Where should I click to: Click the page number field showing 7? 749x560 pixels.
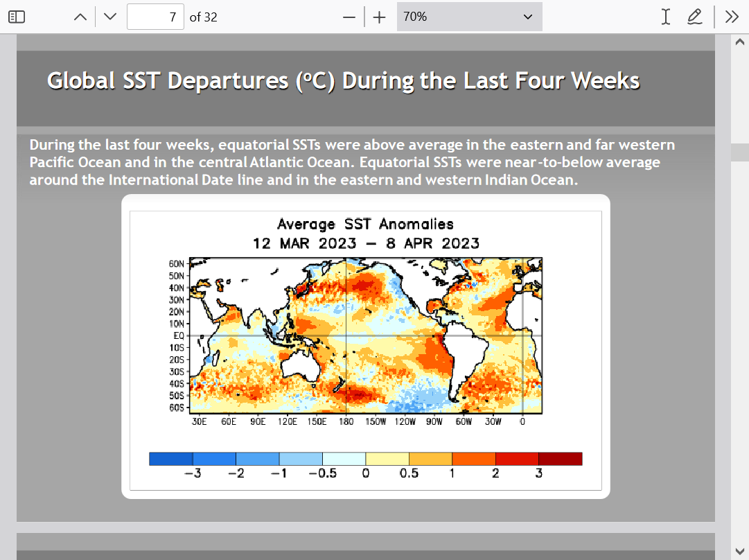[155, 17]
